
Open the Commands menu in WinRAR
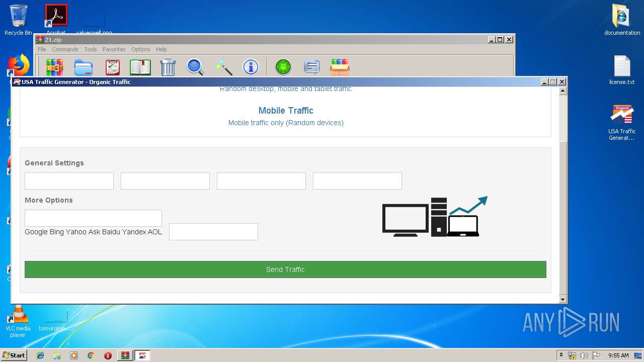[65, 49]
